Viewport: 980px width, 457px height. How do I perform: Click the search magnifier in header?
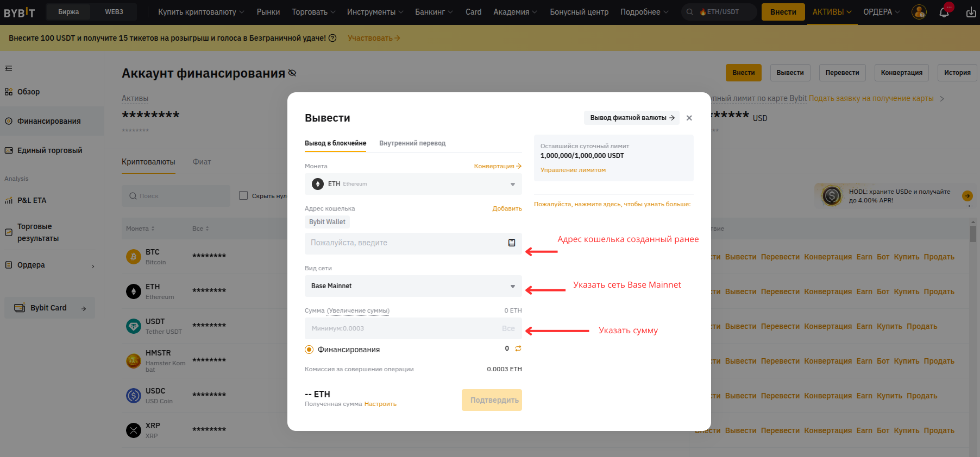(x=689, y=12)
